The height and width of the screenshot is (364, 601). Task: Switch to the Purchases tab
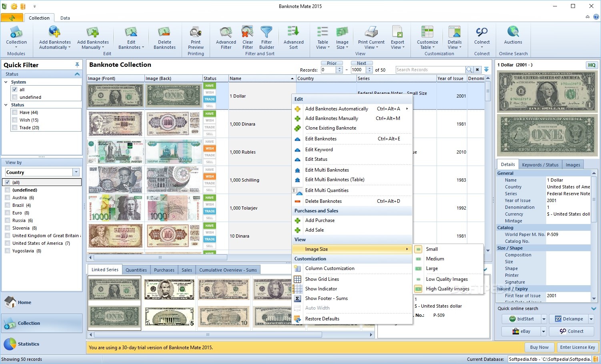164,270
